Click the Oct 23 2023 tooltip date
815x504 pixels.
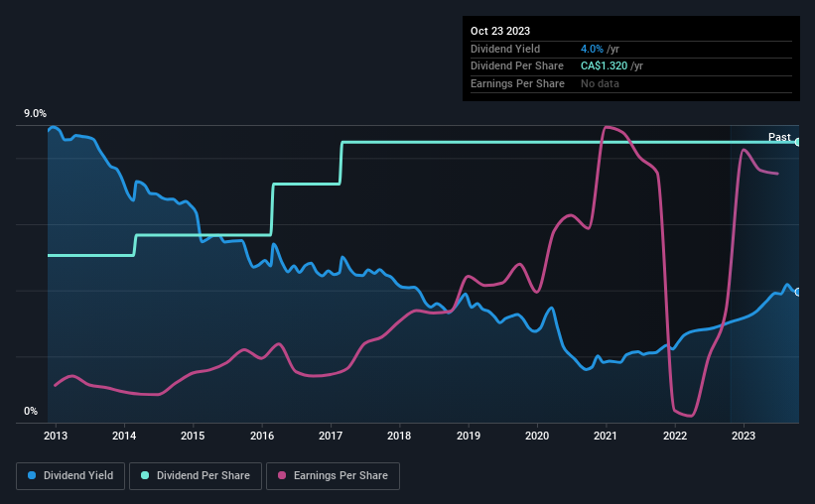[x=500, y=31]
